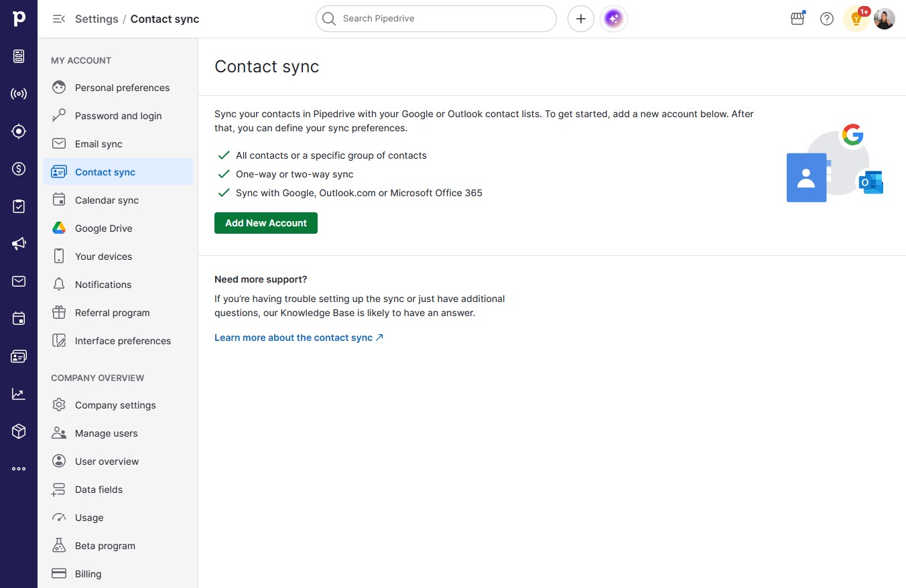Focus the Search Pipedrive field

[436, 19]
